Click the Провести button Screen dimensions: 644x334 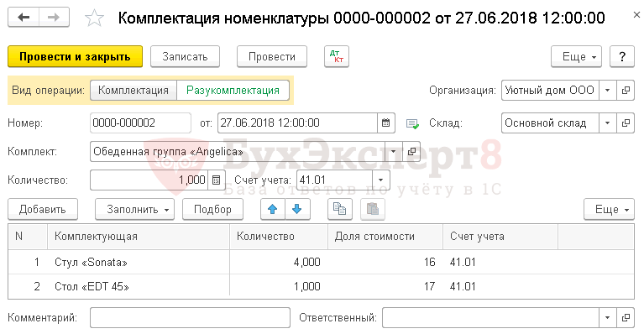[x=272, y=56]
